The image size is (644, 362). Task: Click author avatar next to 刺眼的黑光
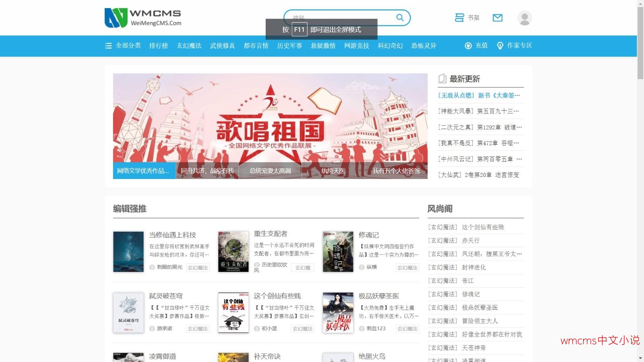(152, 267)
